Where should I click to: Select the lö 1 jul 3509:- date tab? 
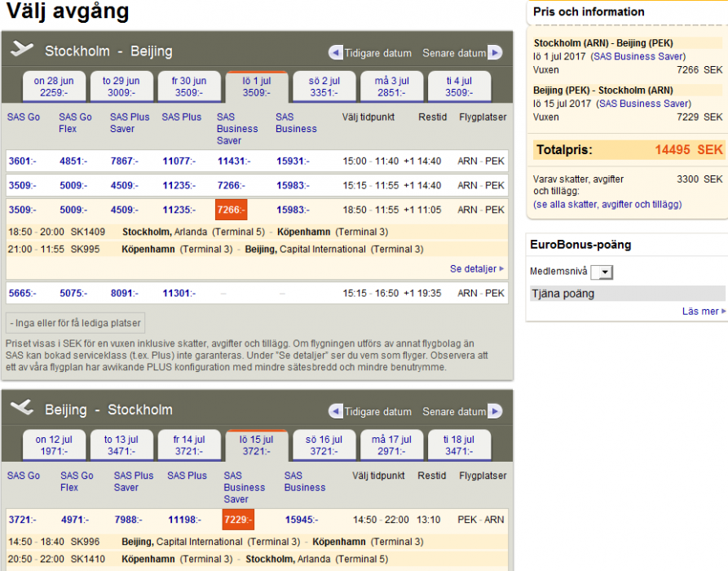point(257,87)
